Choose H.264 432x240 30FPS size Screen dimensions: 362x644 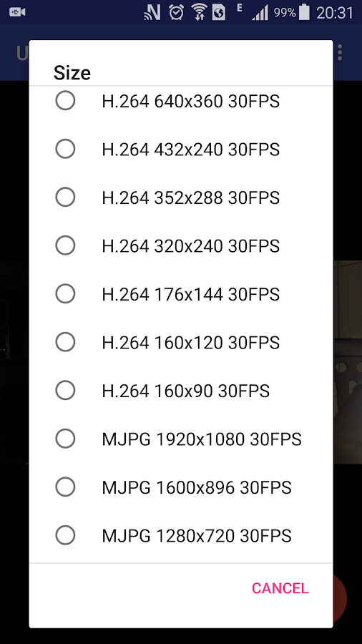[180, 149]
